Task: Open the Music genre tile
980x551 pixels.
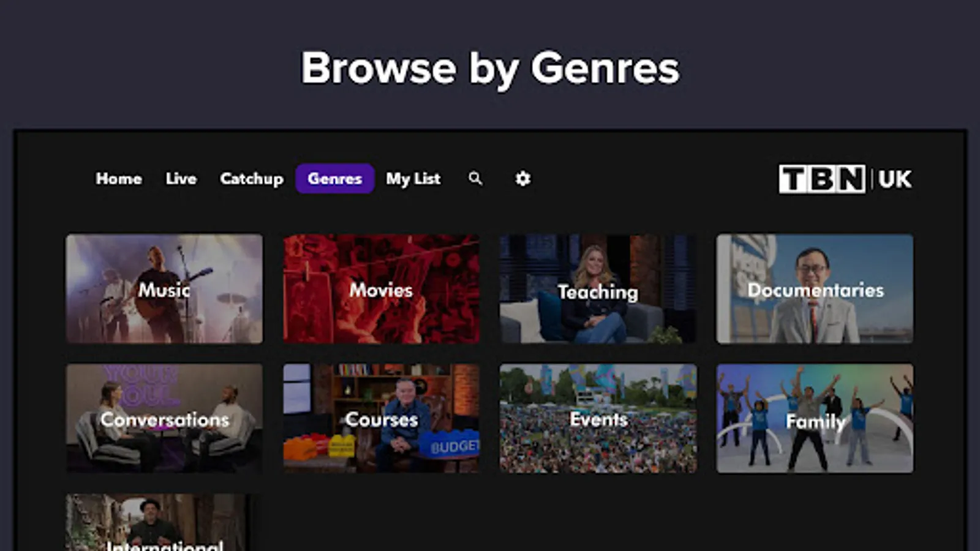Action: pos(164,289)
